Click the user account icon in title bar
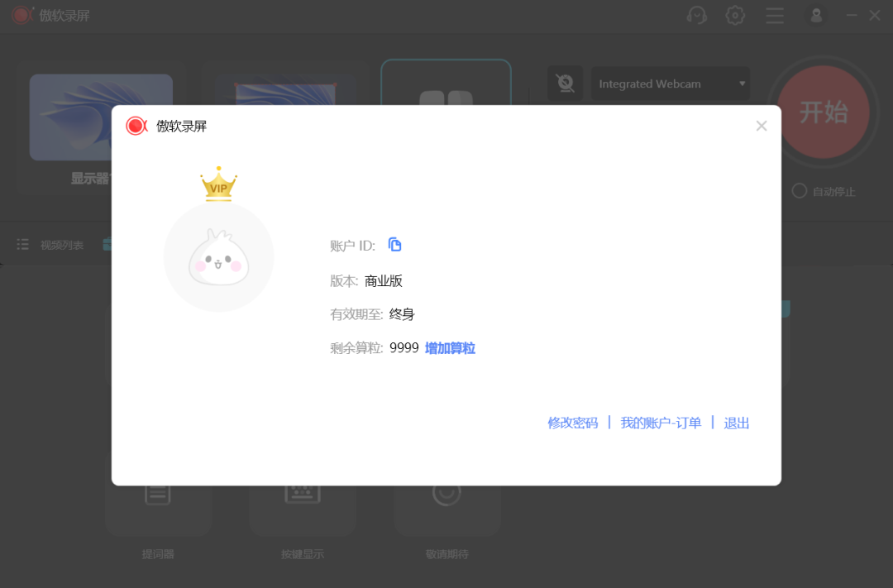Screen dimensions: 893x588 click(816, 16)
